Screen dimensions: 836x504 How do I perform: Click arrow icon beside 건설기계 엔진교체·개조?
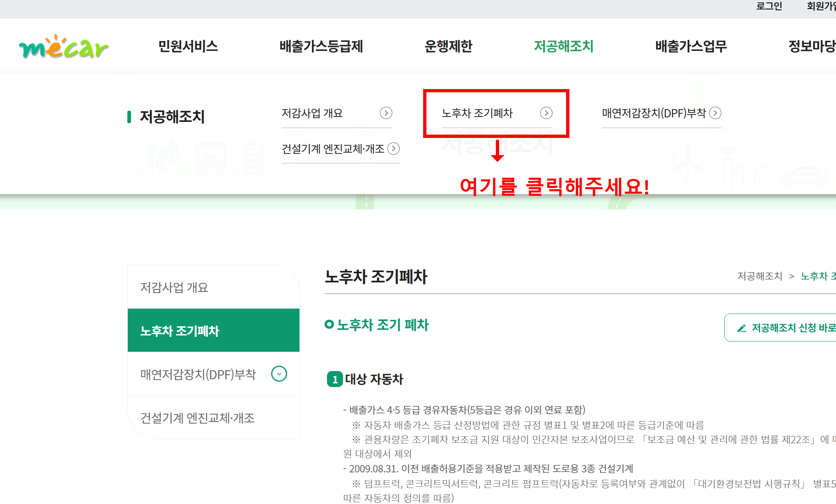(x=394, y=149)
